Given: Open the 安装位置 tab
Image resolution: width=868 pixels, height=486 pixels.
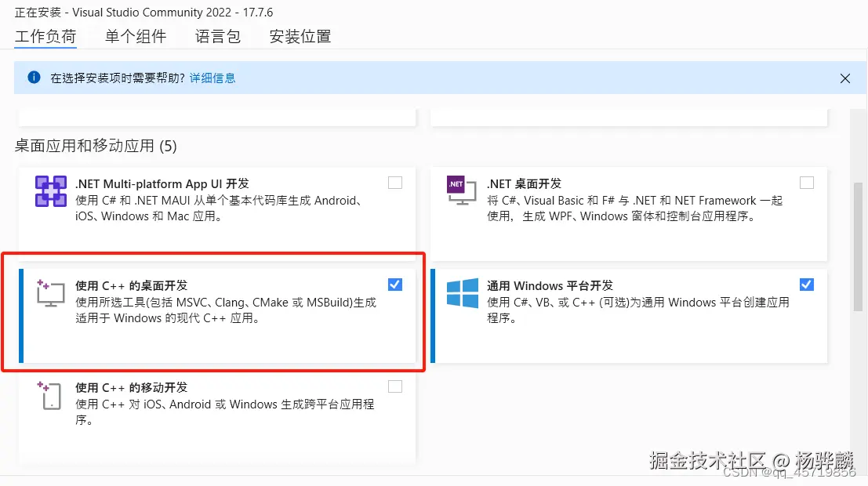Looking at the screenshot, I should tap(300, 37).
